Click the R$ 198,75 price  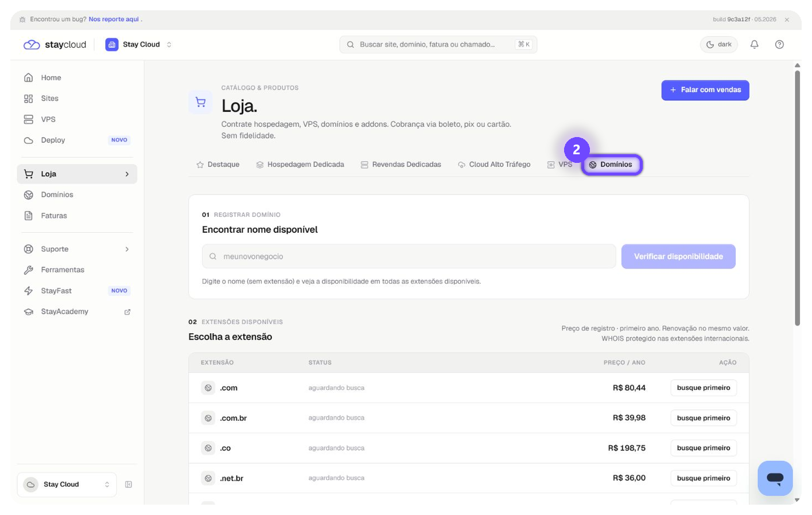[x=627, y=448]
